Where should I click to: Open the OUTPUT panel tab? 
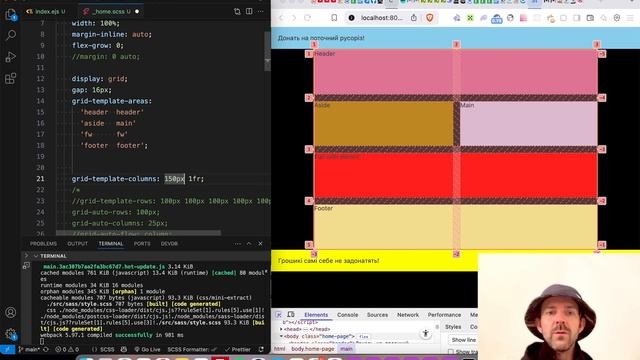coord(78,244)
